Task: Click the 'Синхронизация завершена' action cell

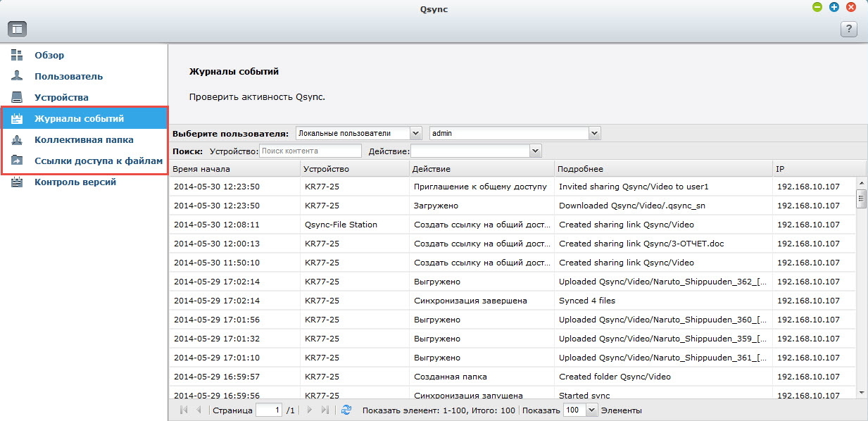Action: point(470,301)
